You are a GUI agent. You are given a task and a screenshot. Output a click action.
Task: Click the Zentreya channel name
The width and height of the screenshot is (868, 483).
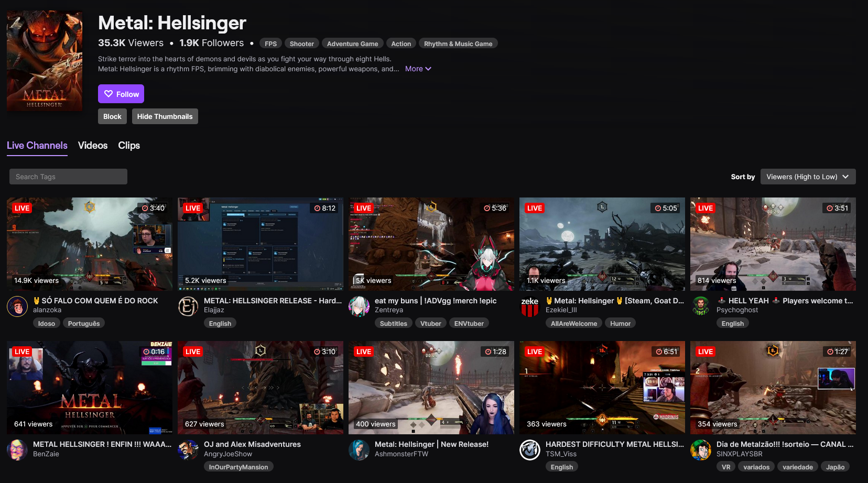click(x=389, y=310)
